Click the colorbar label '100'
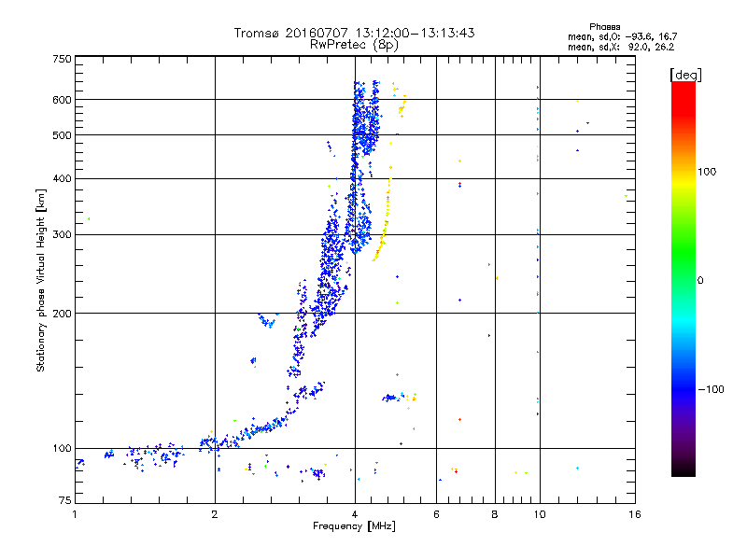This screenshot has height=560, width=747. (707, 172)
